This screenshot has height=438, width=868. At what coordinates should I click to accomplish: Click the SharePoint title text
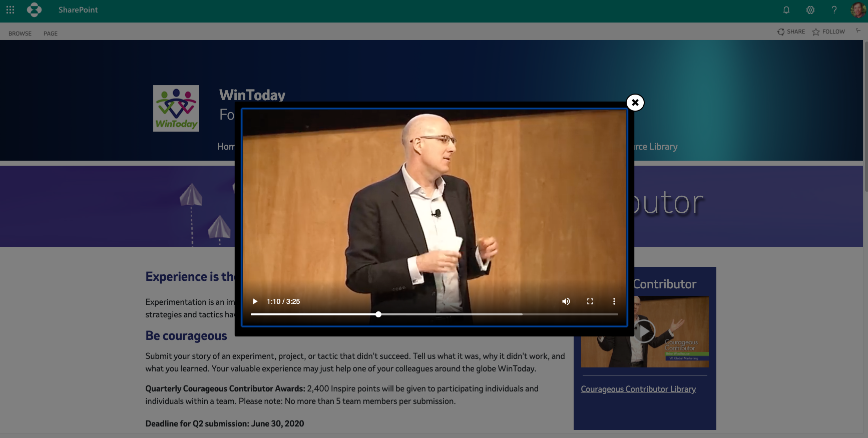click(x=78, y=10)
